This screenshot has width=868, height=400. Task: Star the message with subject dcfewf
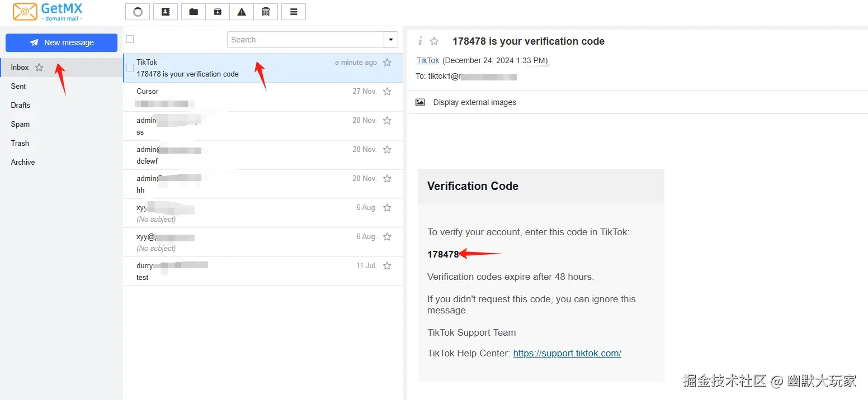tap(387, 150)
